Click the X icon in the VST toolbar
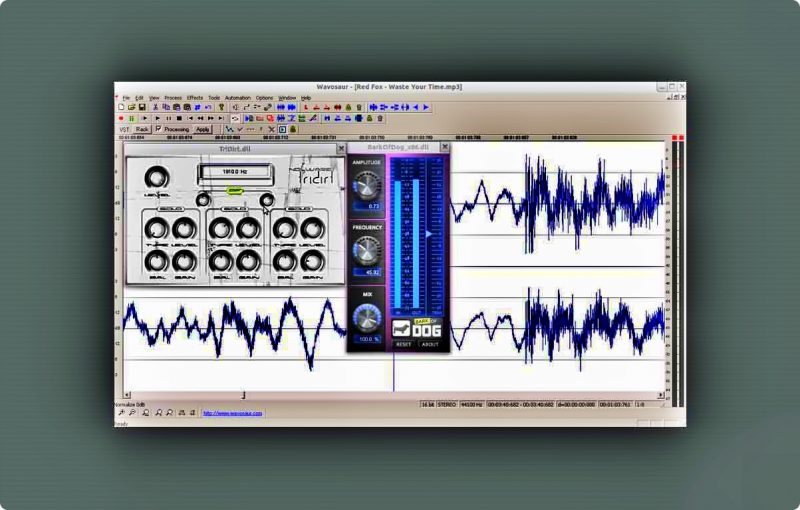The height and width of the screenshot is (510, 800). pyautogui.click(x=271, y=130)
